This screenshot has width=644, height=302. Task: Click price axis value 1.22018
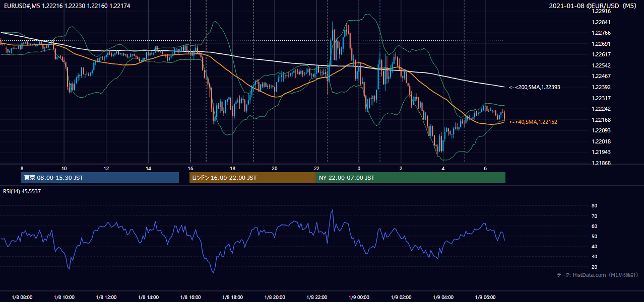(x=601, y=141)
